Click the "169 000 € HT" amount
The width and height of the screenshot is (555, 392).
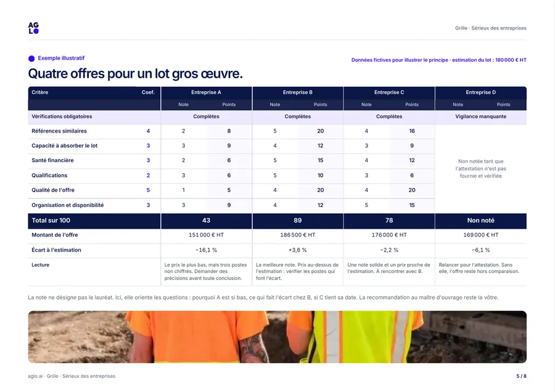480,235
